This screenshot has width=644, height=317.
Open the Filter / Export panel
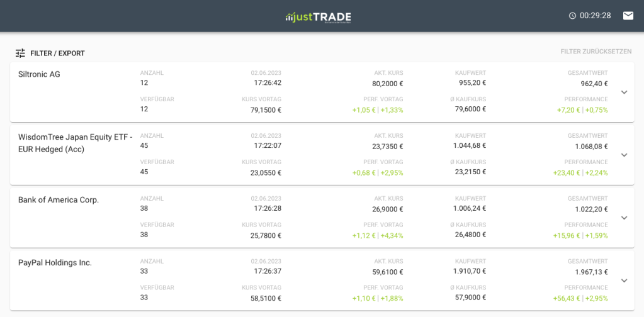pos(57,53)
